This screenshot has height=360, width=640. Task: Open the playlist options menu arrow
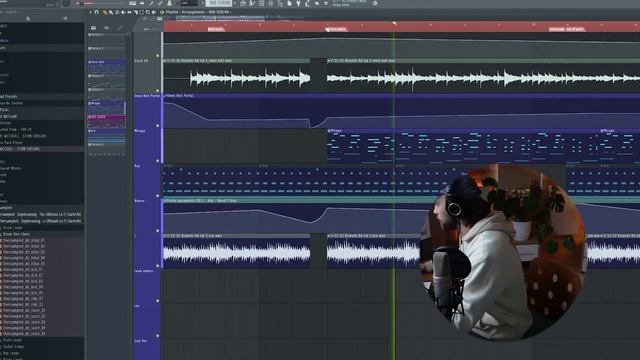pos(90,12)
